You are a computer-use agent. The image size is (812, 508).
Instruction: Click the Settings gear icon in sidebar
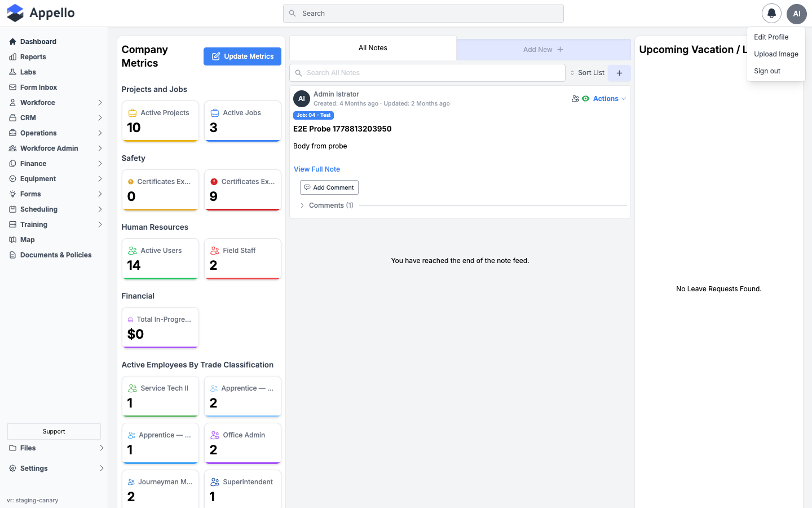pos(12,468)
